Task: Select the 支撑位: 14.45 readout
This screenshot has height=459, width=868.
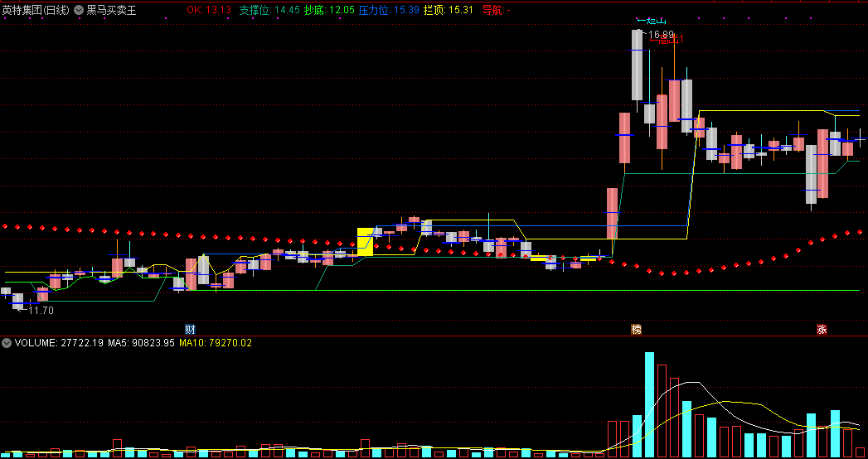Action: click(269, 10)
